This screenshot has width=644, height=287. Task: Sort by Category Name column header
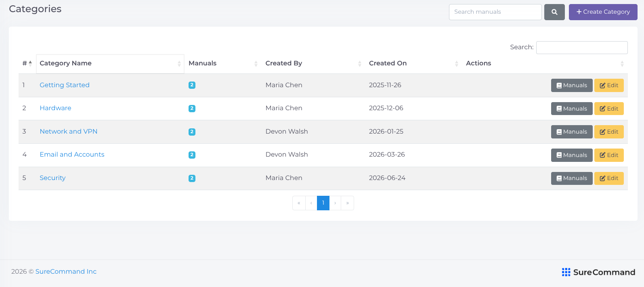(x=110, y=63)
